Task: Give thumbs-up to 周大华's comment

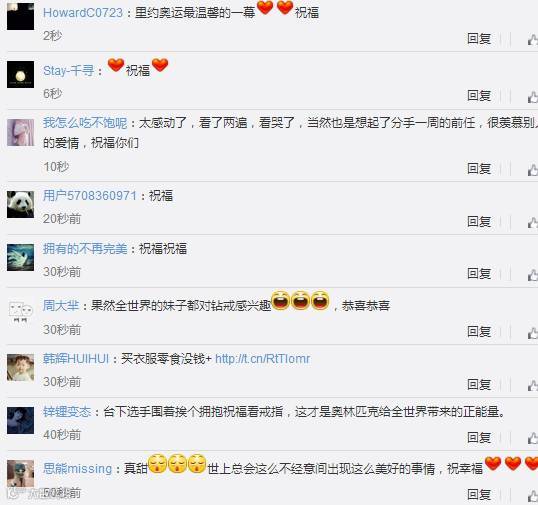Action: point(533,332)
